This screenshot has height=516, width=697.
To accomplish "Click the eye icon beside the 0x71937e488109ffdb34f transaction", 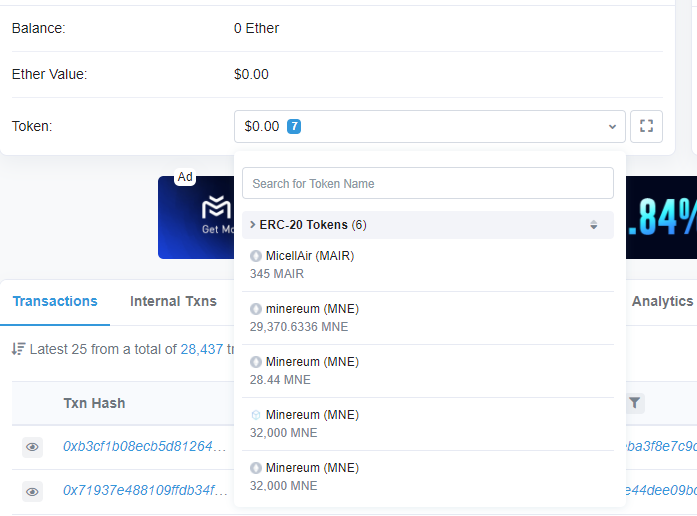I will coord(32,492).
